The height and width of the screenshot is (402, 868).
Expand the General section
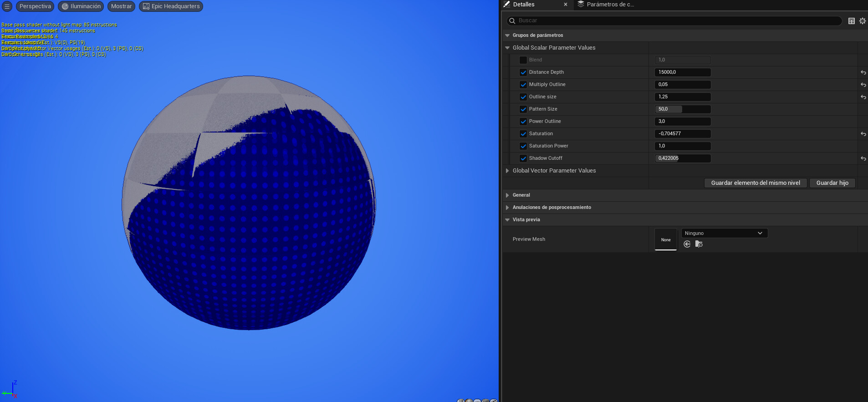[x=507, y=195]
